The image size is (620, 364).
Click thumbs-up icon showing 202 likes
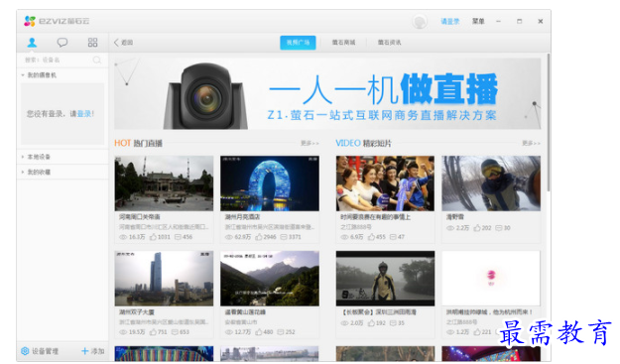click(x=477, y=228)
